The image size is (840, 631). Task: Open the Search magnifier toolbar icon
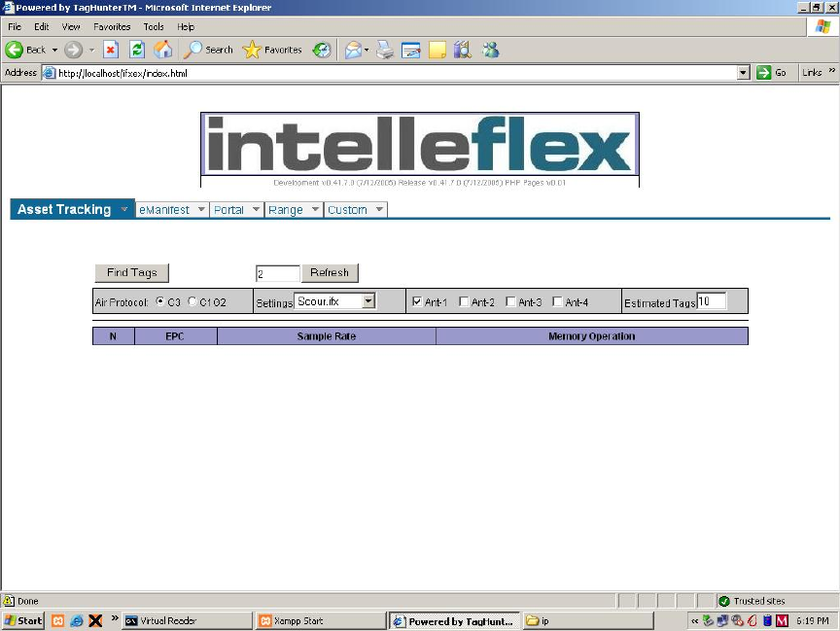[x=192, y=50]
